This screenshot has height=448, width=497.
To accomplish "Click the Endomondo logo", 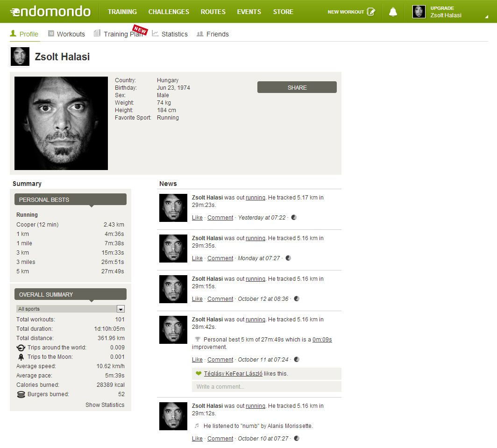I will pos(50,11).
